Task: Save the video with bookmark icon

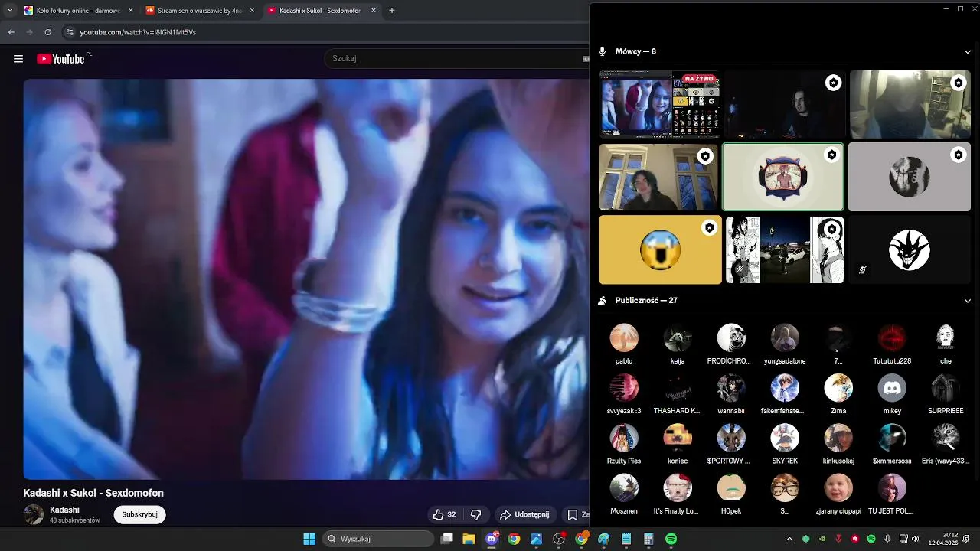Action: [577, 515]
